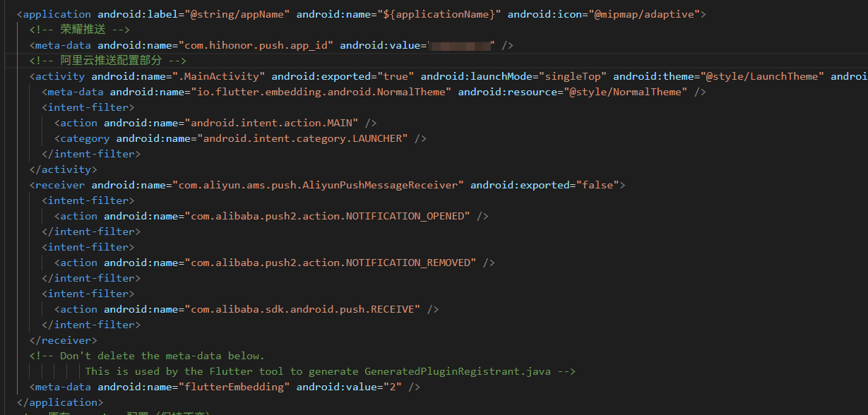868x415 pixels.
Task: Click the "flutterEmbedding" name value
Action: 234,387
